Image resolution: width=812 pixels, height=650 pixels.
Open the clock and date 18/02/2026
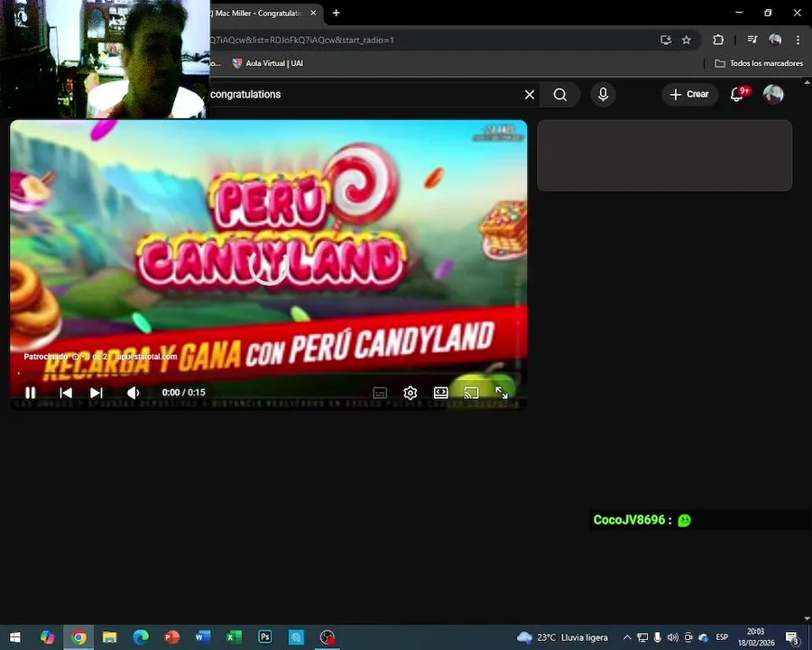coord(756,637)
